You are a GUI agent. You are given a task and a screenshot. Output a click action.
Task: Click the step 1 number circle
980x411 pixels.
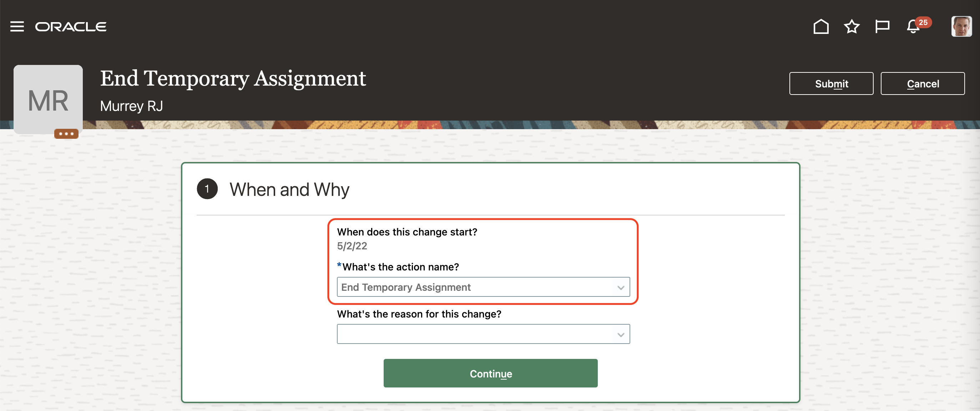(x=207, y=189)
